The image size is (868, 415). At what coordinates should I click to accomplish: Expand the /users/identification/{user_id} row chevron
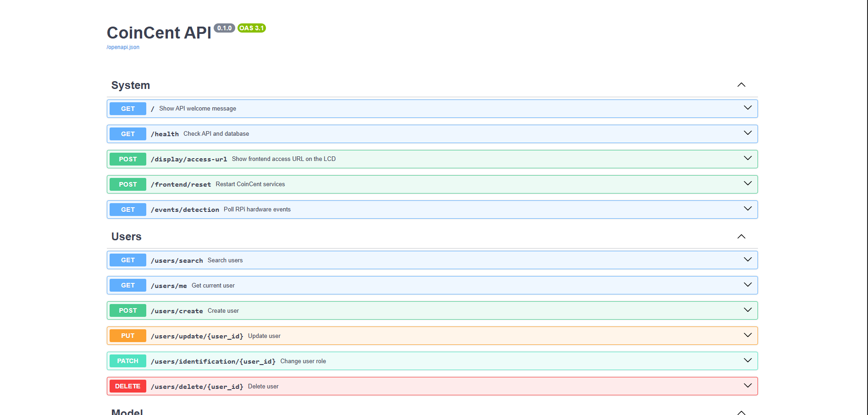click(x=748, y=360)
